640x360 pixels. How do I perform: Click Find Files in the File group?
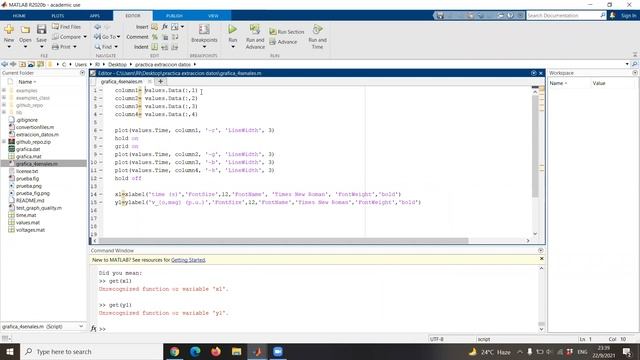coord(67,27)
